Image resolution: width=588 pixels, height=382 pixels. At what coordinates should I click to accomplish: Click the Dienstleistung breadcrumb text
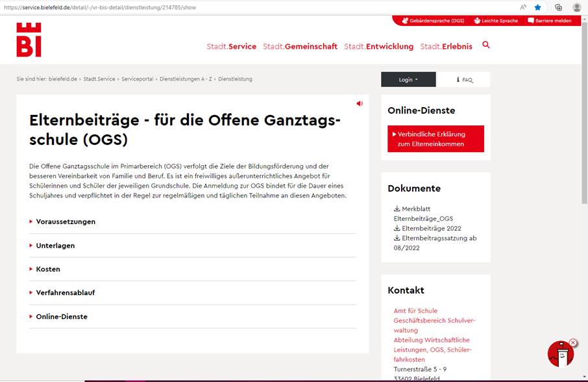(x=235, y=79)
